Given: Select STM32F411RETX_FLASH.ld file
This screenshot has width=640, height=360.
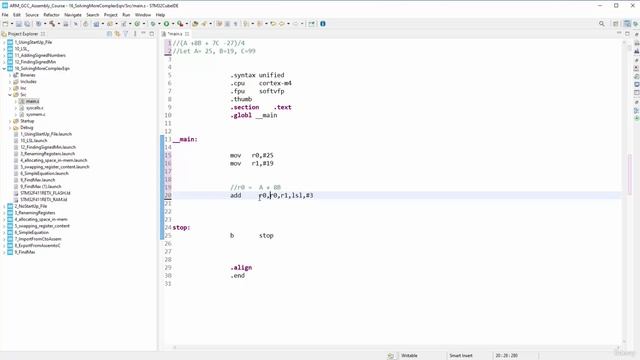Looking at the screenshot, I should click(x=45, y=193).
